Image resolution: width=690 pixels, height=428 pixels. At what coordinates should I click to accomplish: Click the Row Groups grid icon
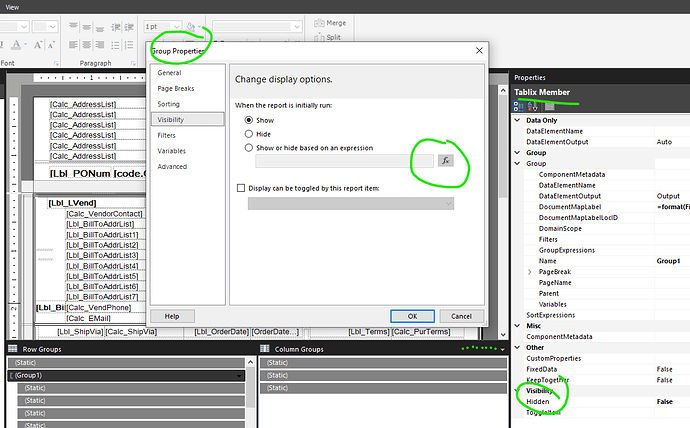(x=13, y=349)
